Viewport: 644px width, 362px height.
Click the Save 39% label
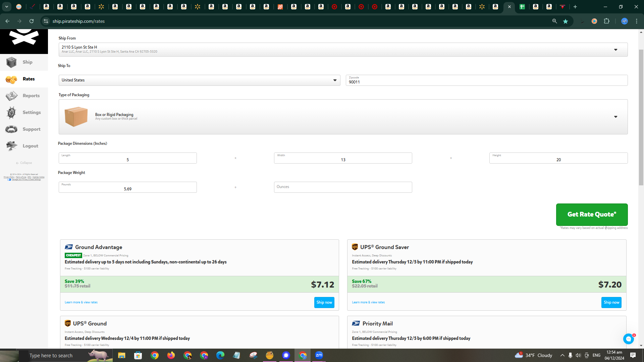pyautogui.click(x=74, y=282)
